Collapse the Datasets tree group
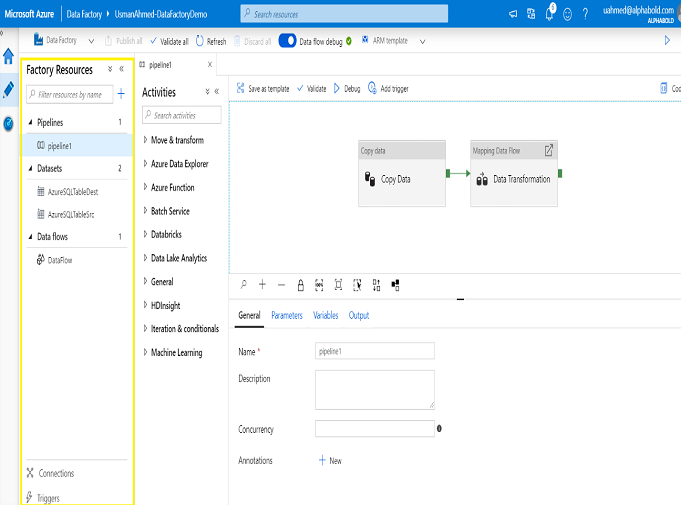Viewport: 681px width, 505px height. pyautogui.click(x=30, y=168)
